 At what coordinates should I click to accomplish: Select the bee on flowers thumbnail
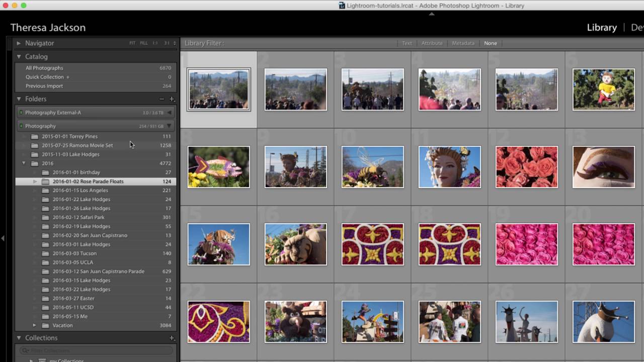[x=373, y=167]
